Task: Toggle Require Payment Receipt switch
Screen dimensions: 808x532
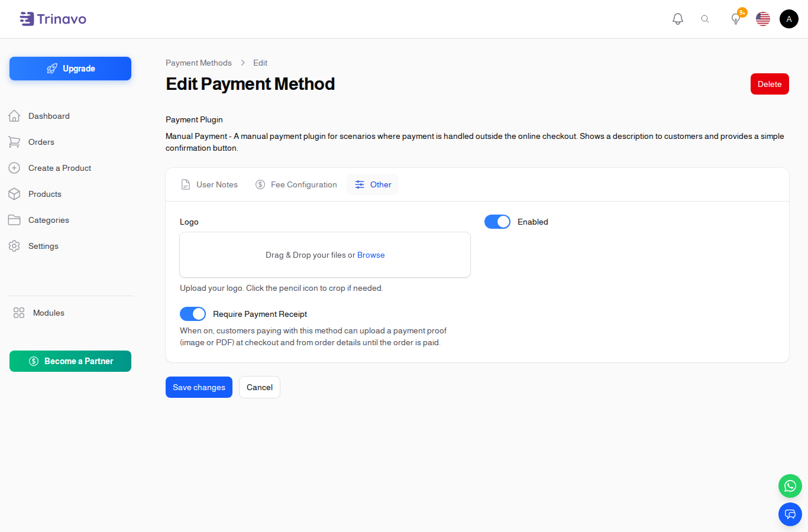Action: point(193,314)
